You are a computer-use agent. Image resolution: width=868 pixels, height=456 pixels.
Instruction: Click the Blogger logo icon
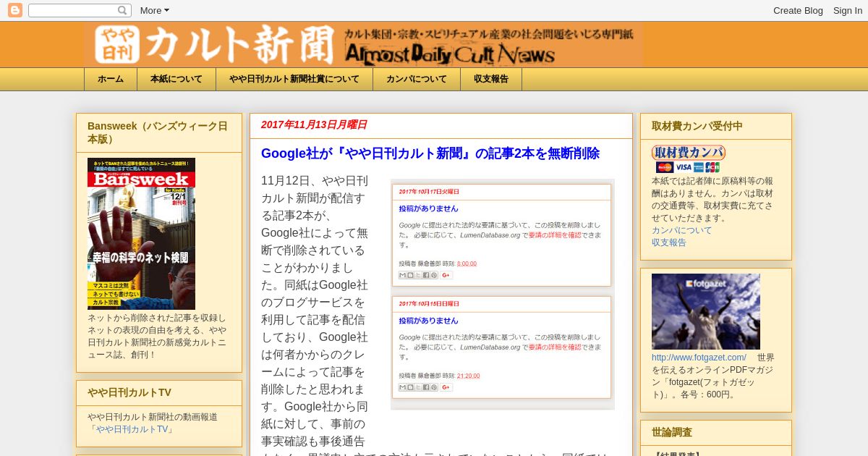14,10
